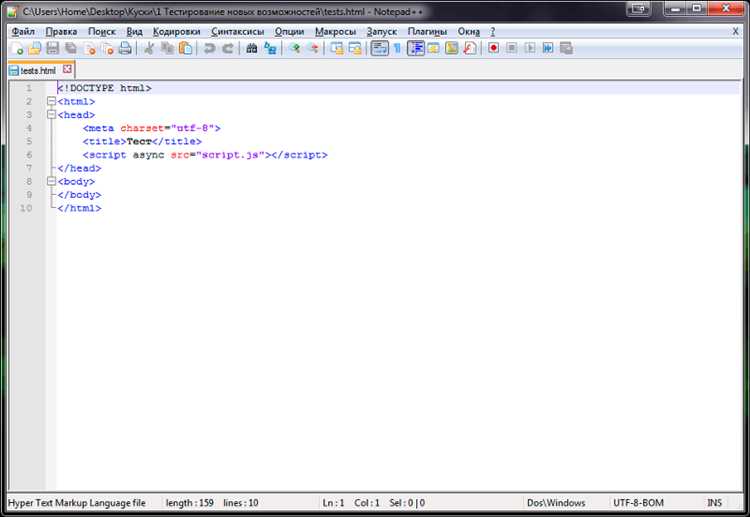
Task: Open the Плагины menu
Action: pos(427,32)
